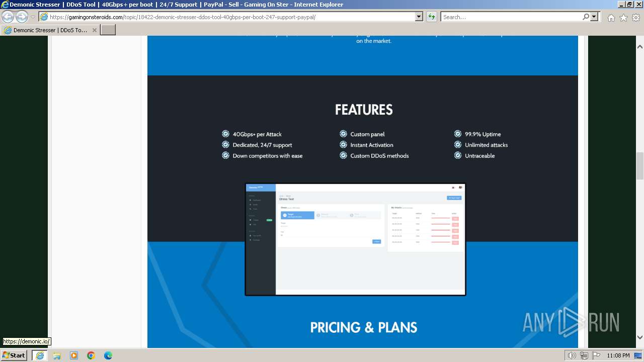Click the panel dashboard screenshot image

(x=355, y=239)
